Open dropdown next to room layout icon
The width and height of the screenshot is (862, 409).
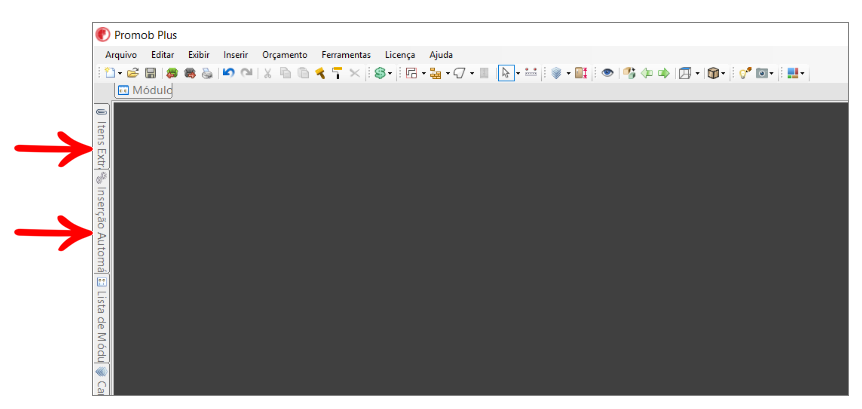click(423, 73)
